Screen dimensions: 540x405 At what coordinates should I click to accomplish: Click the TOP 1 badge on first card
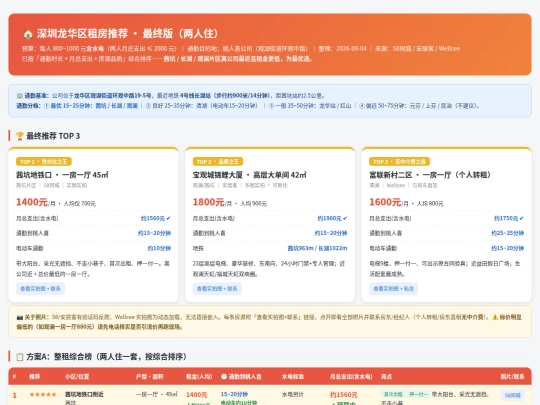click(x=44, y=162)
